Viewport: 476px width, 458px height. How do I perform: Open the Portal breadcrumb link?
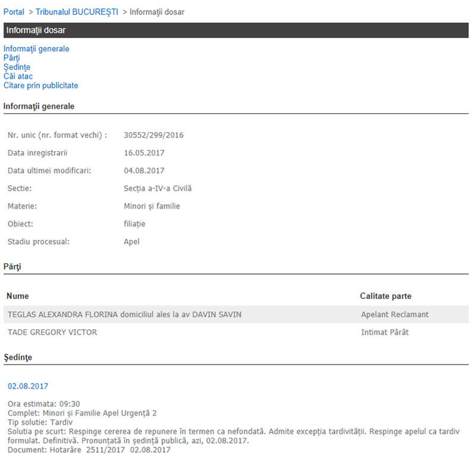[14, 12]
